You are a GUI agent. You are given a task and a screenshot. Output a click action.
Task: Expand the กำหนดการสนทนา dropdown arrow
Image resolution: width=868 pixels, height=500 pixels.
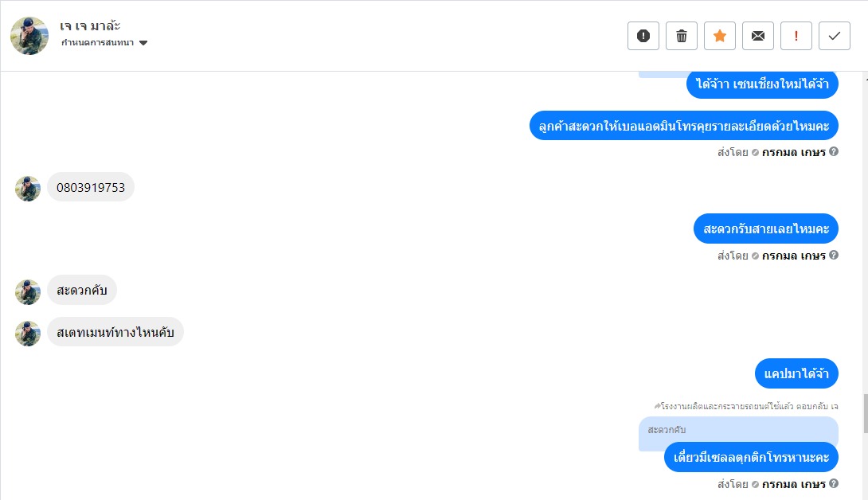(143, 43)
